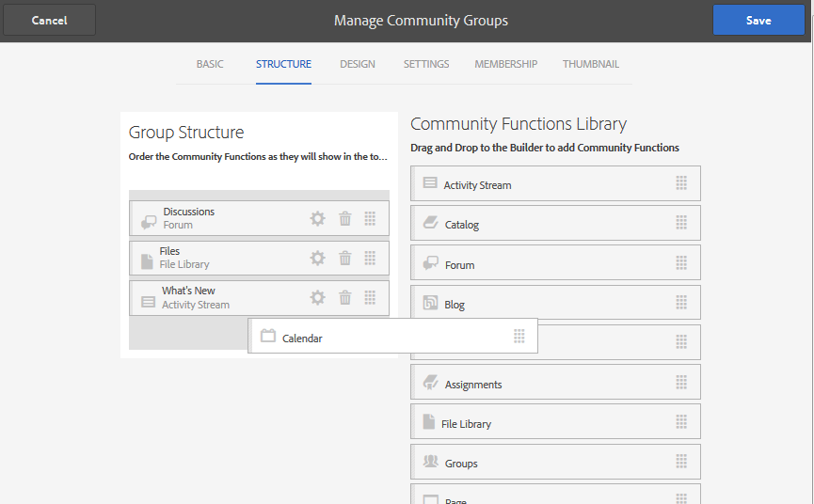
Task: Click the trash icon for What's New
Action: coord(345,298)
